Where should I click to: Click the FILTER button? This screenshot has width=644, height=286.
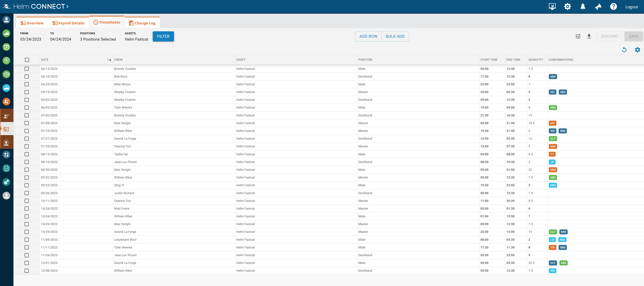(x=163, y=36)
